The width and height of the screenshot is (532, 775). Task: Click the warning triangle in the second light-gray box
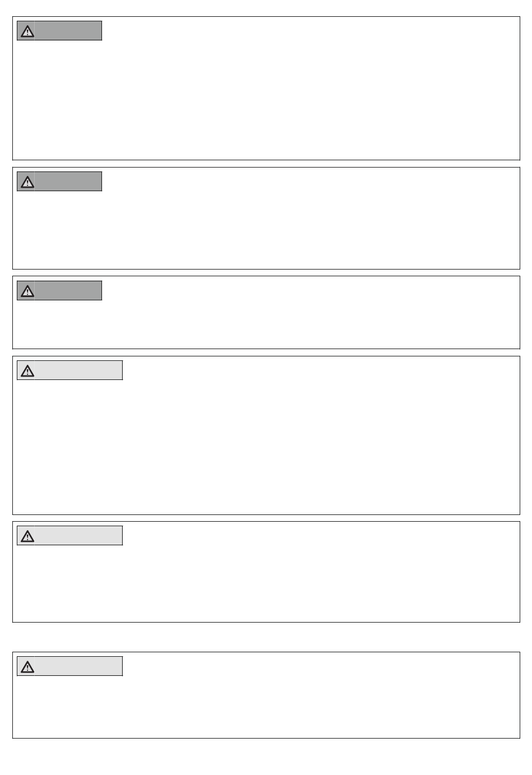(27, 536)
